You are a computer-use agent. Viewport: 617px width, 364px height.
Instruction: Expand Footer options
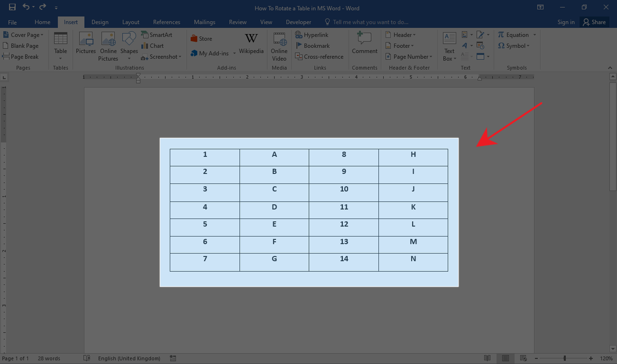coord(400,46)
